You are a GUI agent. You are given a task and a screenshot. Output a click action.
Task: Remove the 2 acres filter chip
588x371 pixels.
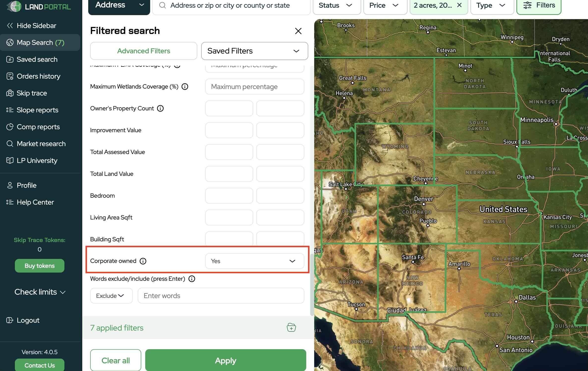point(459,5)
